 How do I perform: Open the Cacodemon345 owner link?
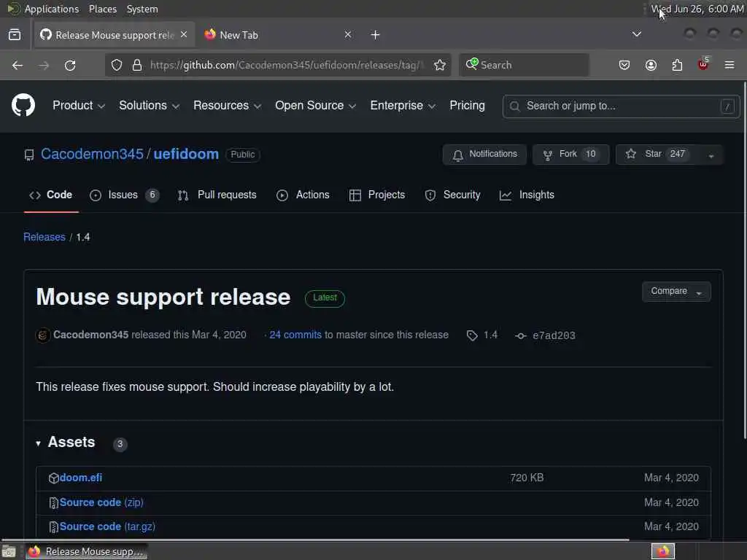[x=92, y=155]
